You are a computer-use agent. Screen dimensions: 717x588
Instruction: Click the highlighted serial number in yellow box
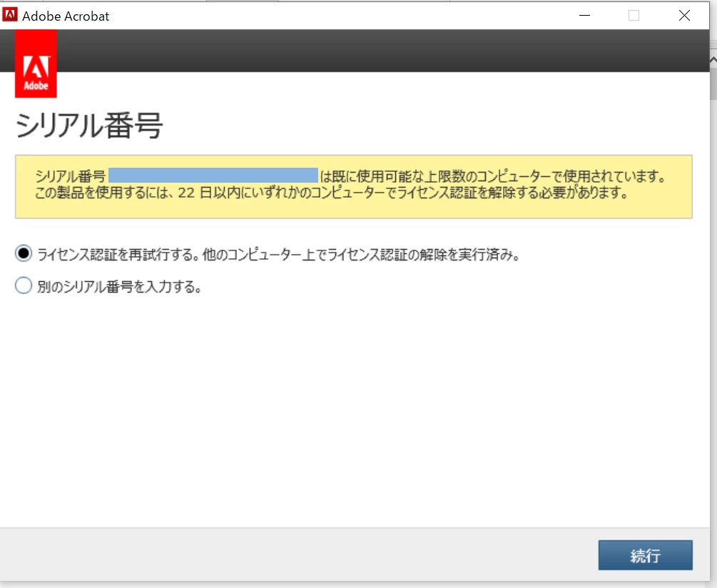tap(213, 176)
